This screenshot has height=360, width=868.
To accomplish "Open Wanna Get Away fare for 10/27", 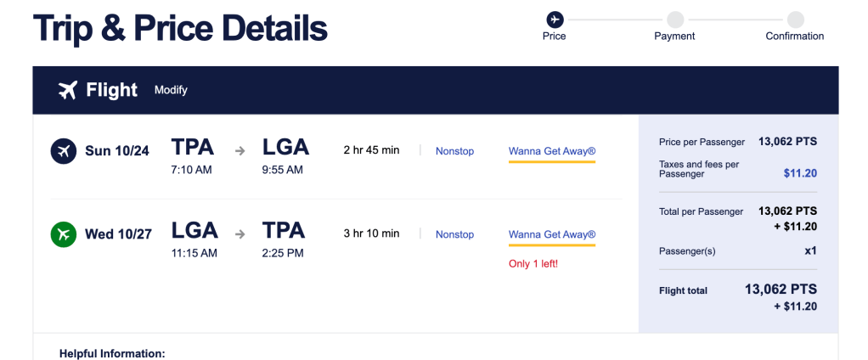I will click(551, 234).
